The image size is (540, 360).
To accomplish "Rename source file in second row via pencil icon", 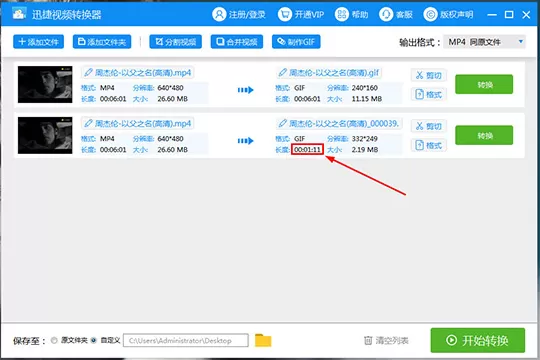I will click(x=89, y=123).
